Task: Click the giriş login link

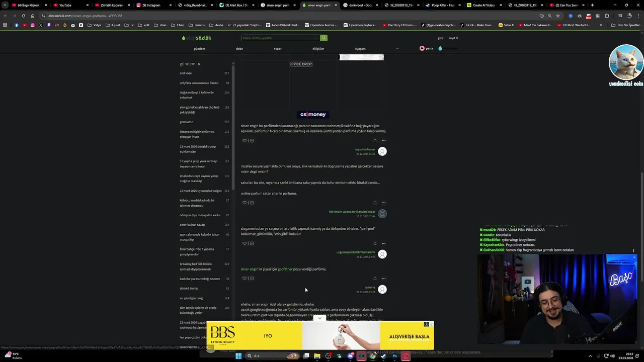Action: click(440, 38)
